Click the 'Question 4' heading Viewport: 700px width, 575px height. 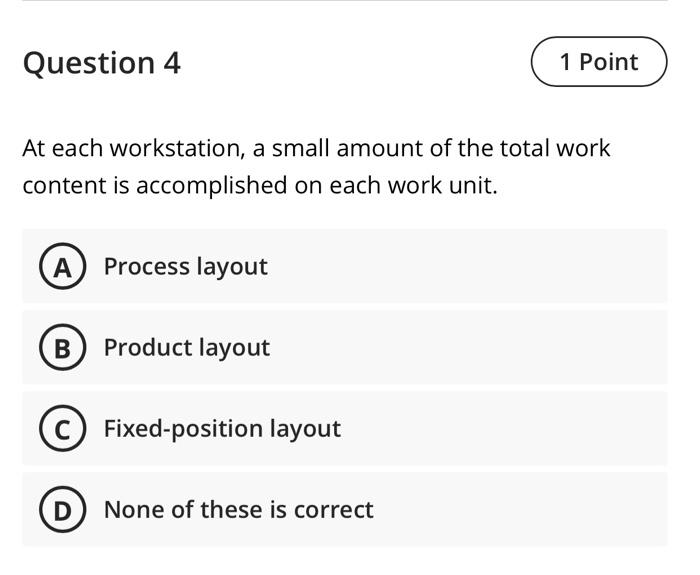101,63
